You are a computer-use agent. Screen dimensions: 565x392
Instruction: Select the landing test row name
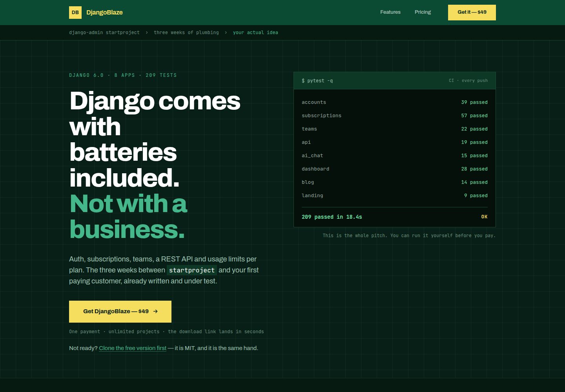312,196
